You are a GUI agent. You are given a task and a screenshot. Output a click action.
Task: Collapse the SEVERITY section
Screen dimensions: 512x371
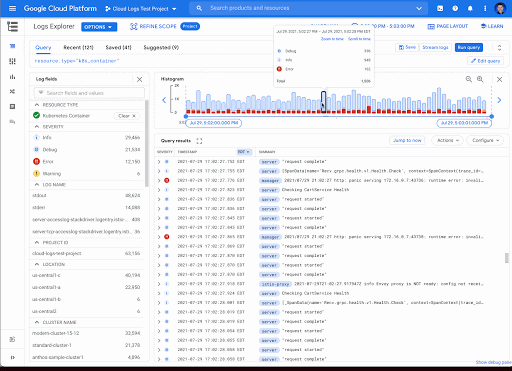pos(37,127)
